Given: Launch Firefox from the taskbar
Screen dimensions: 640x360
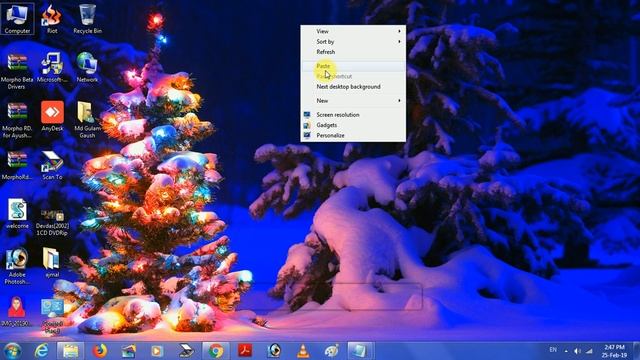Looking at the screenshot, I should (99, 351).
